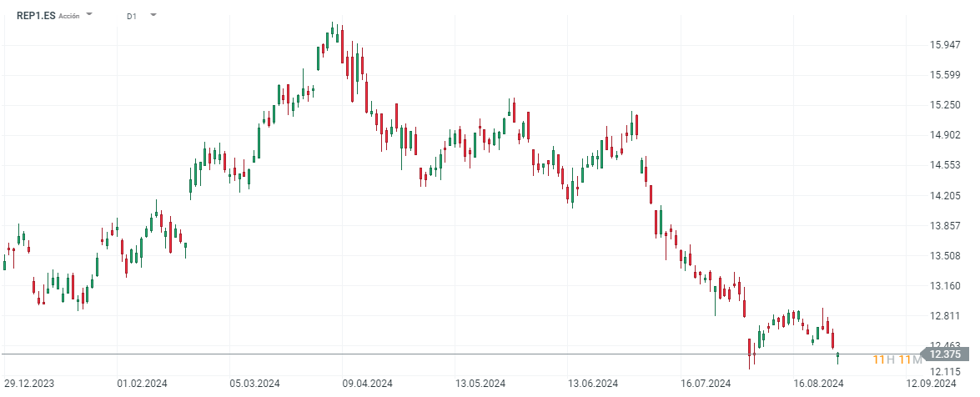Select the 16.08.2024 date label
The width and height of the screenshot is (980, 397).
(x=818, y=384)
